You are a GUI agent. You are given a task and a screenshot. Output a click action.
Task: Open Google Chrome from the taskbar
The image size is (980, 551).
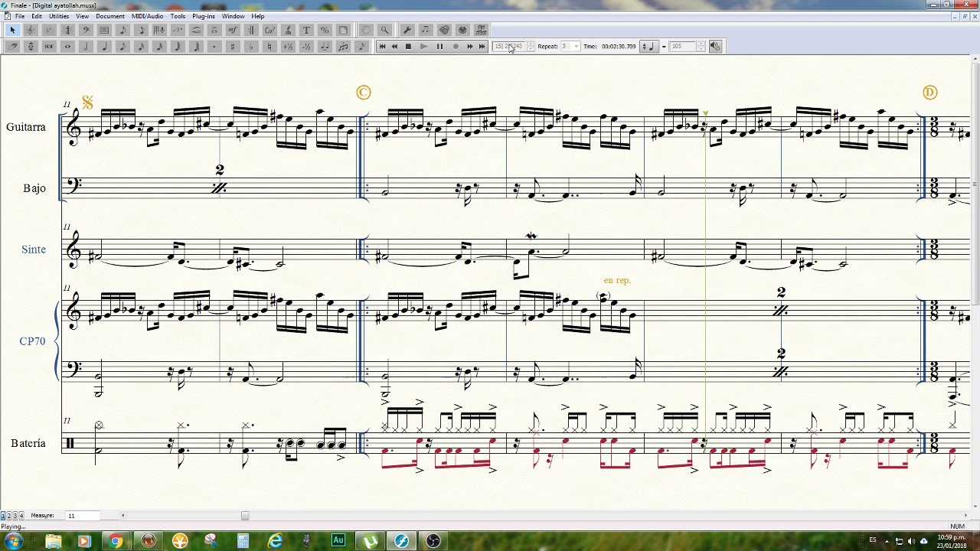tap(115, 541)
